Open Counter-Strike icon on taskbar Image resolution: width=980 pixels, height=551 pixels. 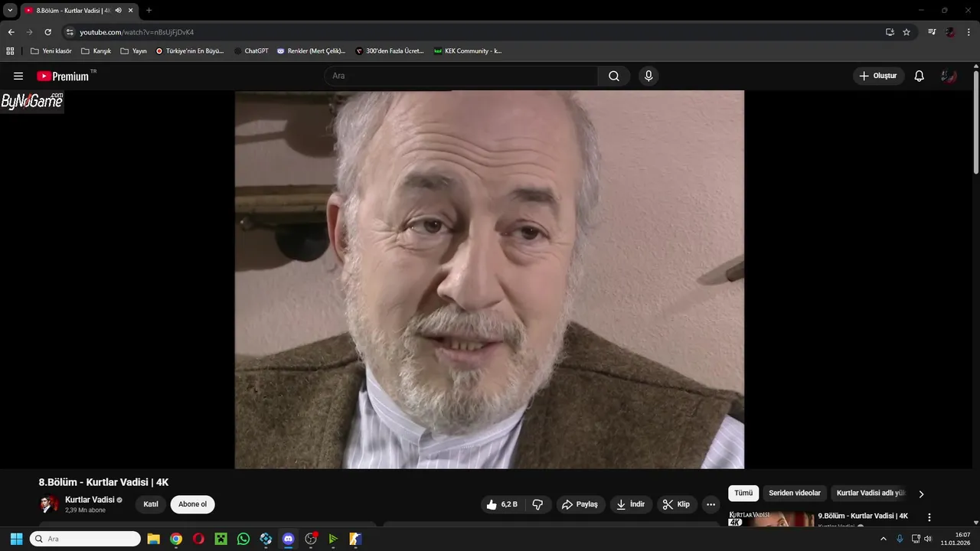click(355, 539)
